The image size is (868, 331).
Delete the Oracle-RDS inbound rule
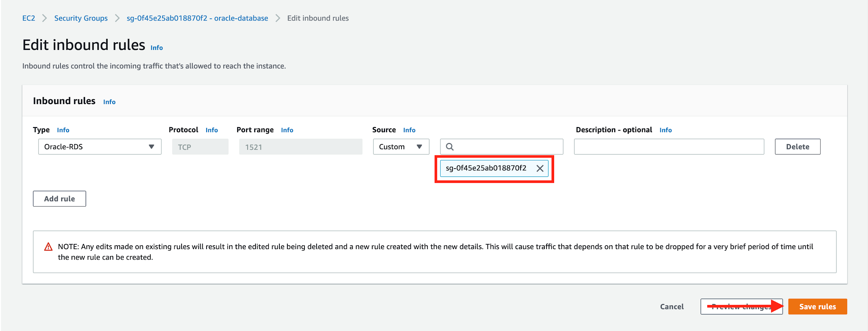point(798,146)
